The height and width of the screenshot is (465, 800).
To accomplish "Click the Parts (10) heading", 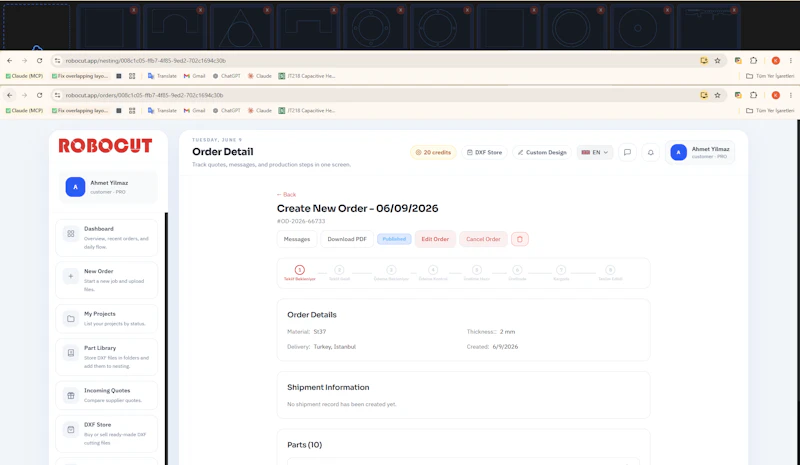I will [305, 445].
